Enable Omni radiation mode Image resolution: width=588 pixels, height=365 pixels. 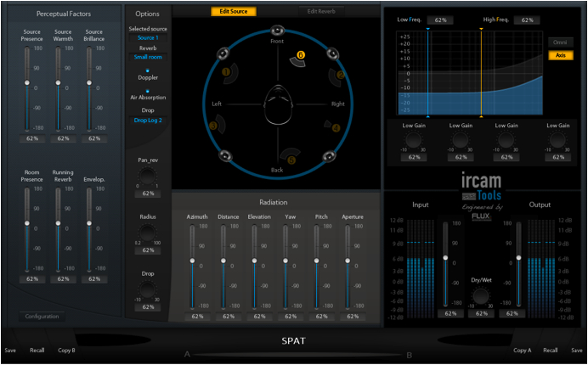tap(561, 42)
